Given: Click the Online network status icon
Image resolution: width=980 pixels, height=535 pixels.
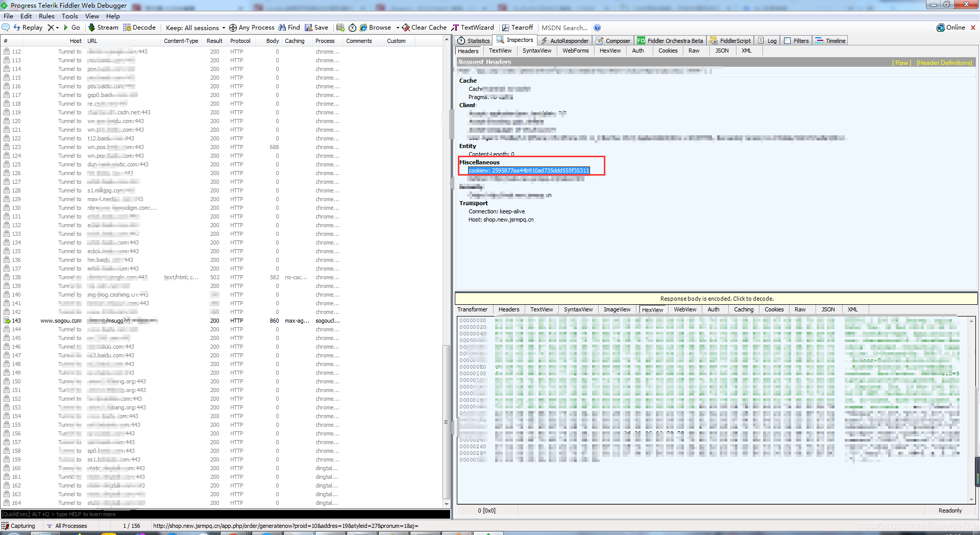Looking at the screenshot, I should click(940, 28).
